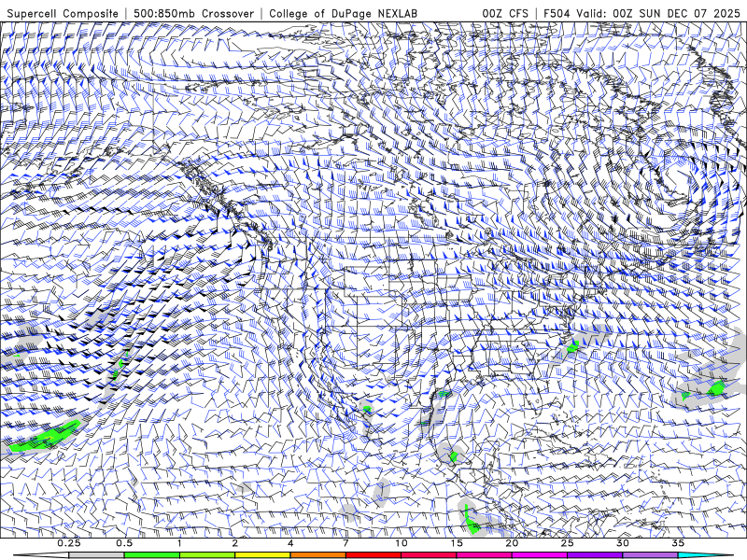The image size is (747, 560).
Task: Click 'College of DuPage NEXLAB' header text
Action: pyautogui.click(x=344, y=13)
